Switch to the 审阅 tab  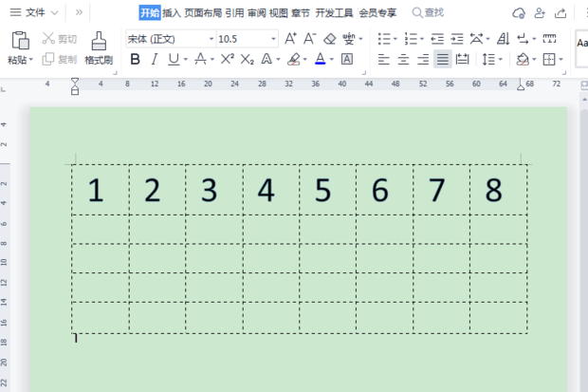[x=256, y=13]
